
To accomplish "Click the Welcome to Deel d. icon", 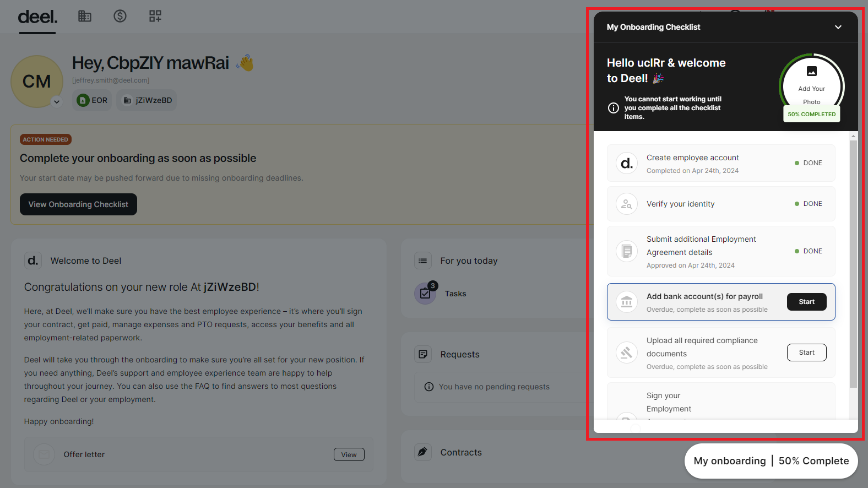I will [x=33, y=261].
